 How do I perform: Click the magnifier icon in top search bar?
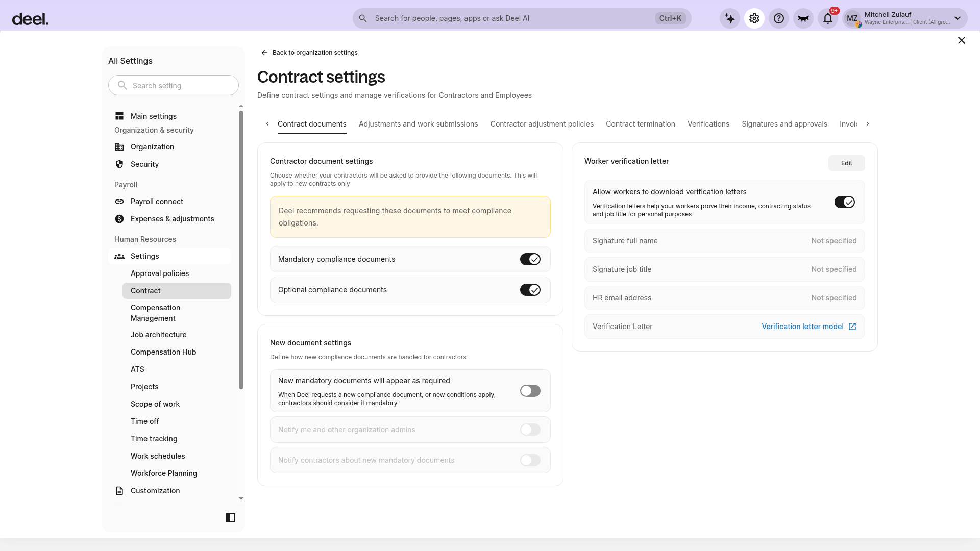click(x=363, y=18)
